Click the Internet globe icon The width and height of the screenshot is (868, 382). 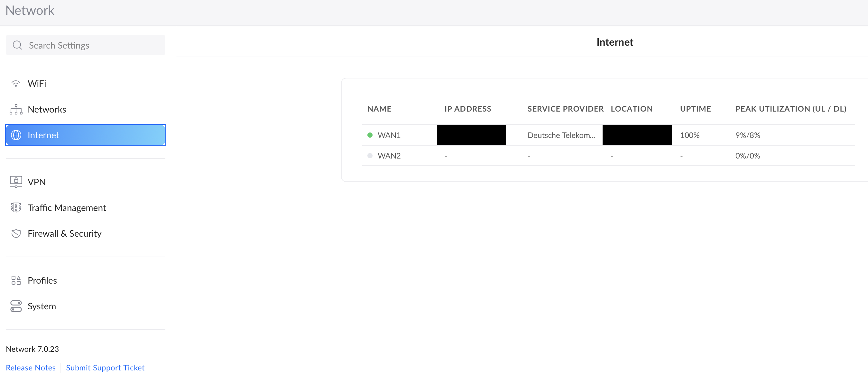[16, 135]
